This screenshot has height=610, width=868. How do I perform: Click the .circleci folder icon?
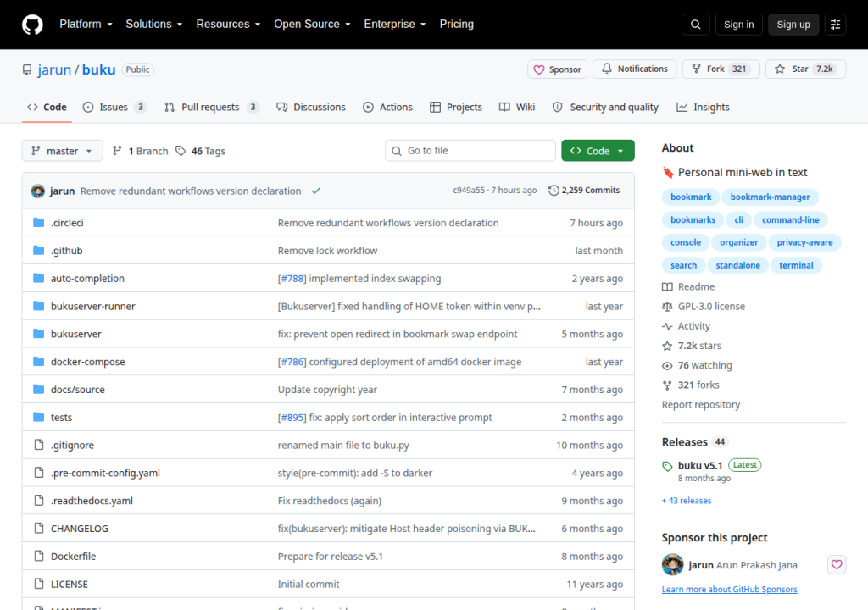point(38,223)
